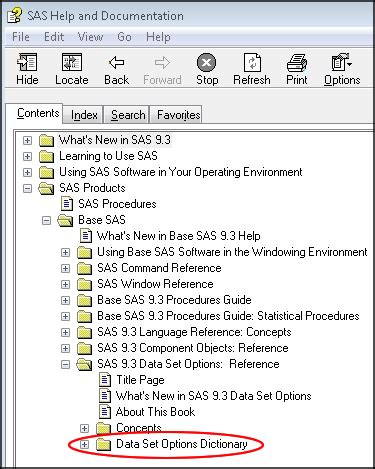
Task: Stop loading with the Stop icon
Action: point(206,62)
